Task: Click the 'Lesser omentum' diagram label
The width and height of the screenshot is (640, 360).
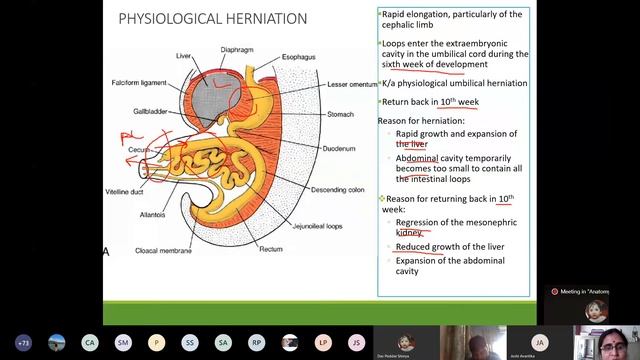Action: [352, 84]
